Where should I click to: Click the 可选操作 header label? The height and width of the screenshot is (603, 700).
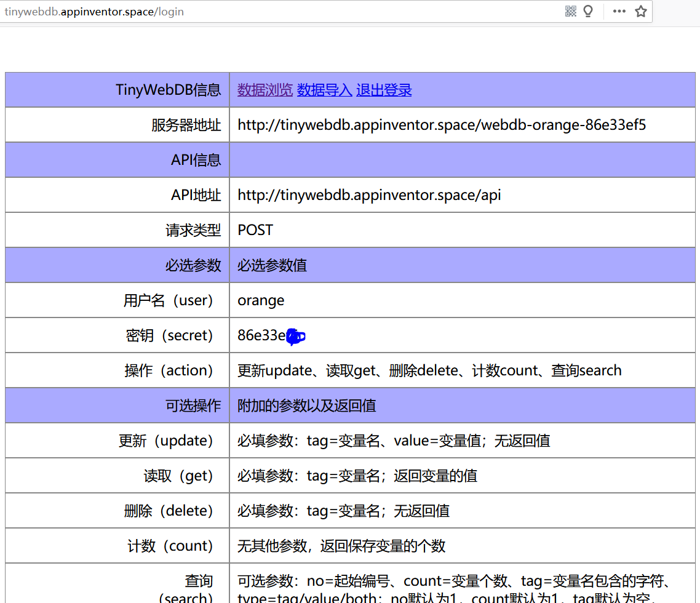pyautogui.click(x=193, y=405)
